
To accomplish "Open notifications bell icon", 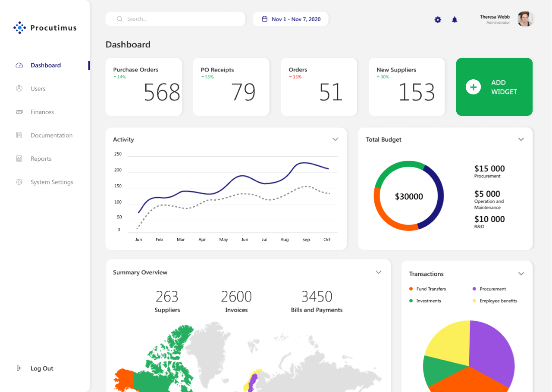I will (455, 19).
